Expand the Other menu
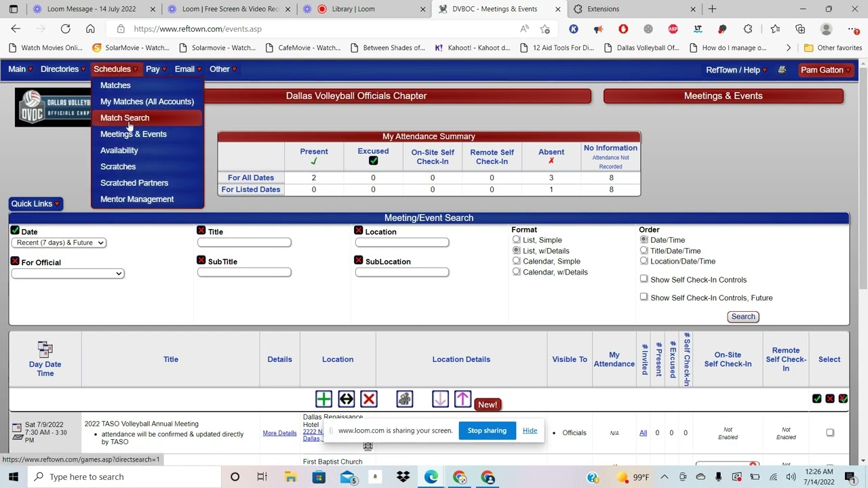This screenshot has height=488, width=868. pos(222,69)
